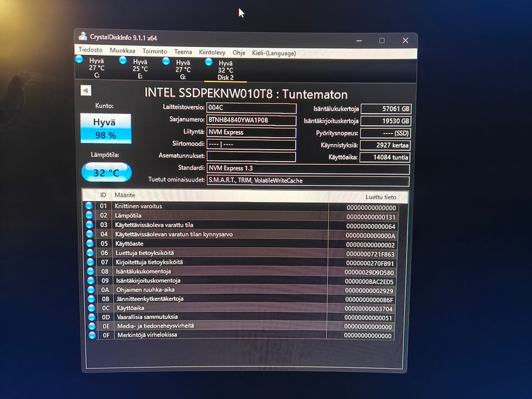Select the Käyttöaste attribute text

click(129, 244)
